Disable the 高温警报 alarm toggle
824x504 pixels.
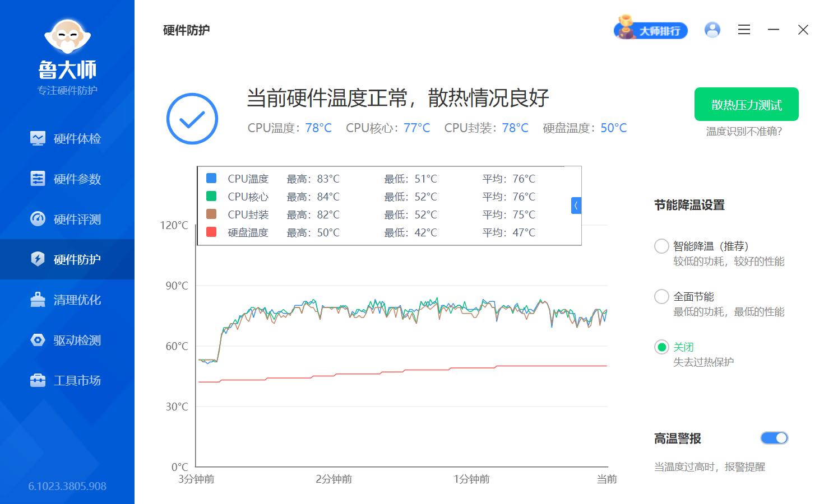[774, 438]
